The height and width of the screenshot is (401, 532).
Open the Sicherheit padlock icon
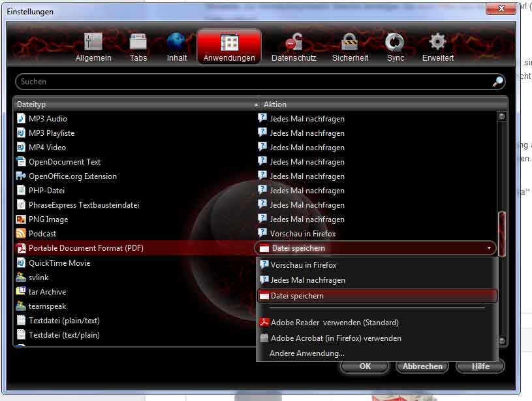(350, 43)
